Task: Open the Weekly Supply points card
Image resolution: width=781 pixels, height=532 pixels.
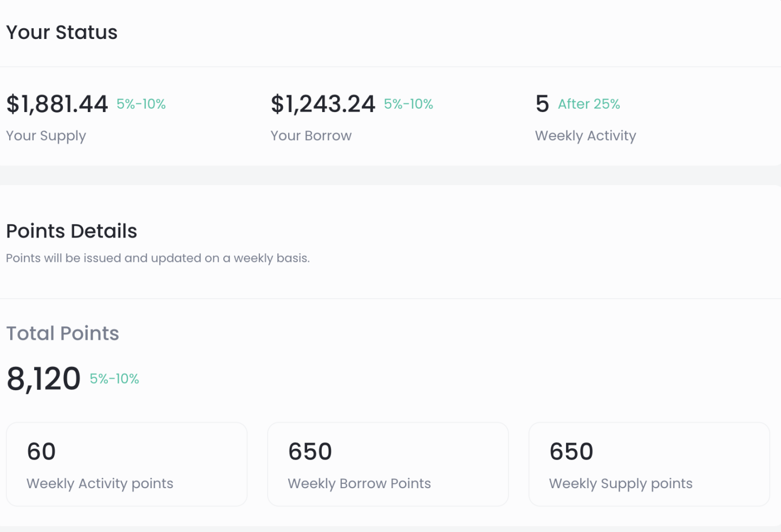Action: tap(649, 464)
